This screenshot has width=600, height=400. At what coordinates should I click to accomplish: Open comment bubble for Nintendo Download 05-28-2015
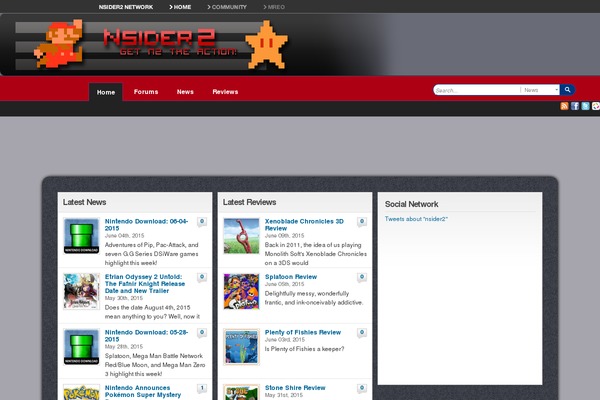[x=202, y=333]
